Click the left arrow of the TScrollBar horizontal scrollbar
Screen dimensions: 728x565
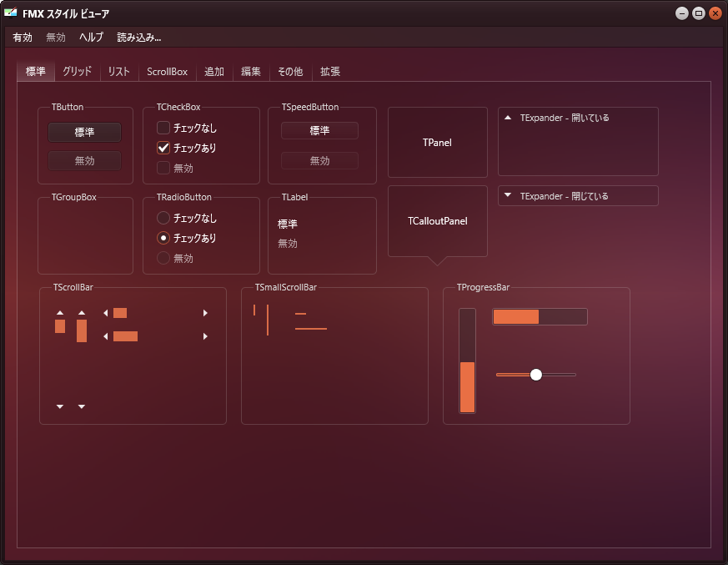pyautogui.click(x=104, y=313)
